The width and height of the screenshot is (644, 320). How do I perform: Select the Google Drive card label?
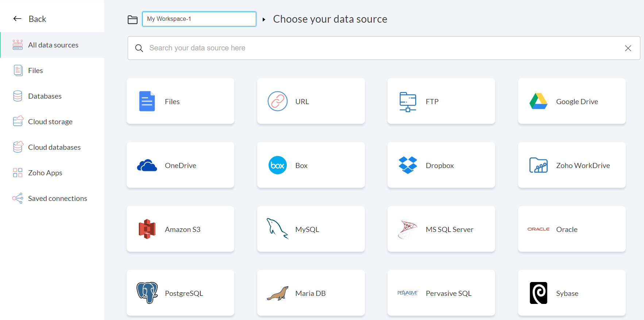coord(577,102)
